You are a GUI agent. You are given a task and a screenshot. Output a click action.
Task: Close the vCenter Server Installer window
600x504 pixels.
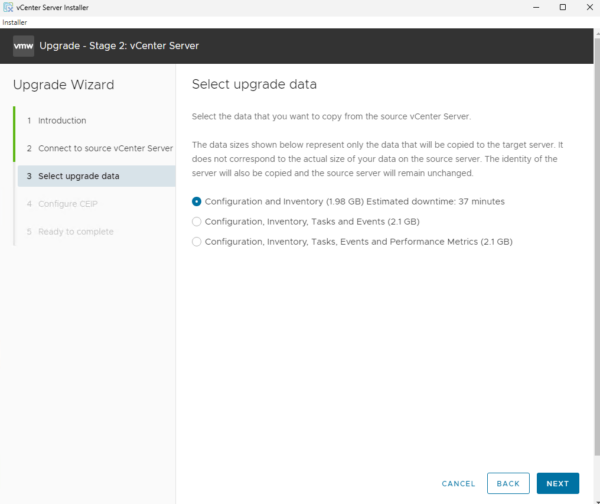pos(590,7)
